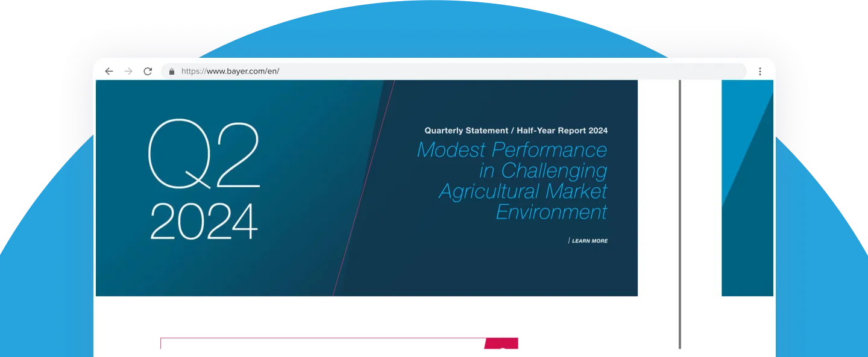Click the 2024 text in the hero image
Screen dimensions: 868x357
point(203,219)
